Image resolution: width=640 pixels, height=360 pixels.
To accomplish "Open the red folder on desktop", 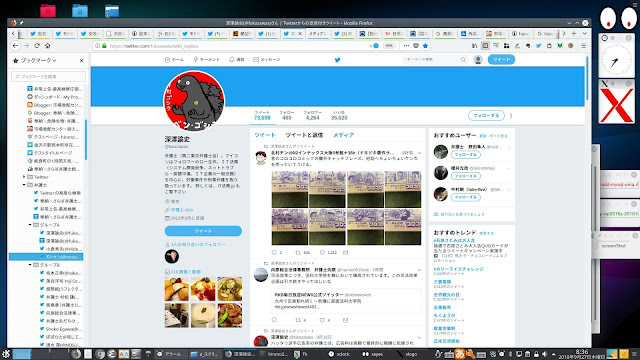I will (x=48, y=10).
